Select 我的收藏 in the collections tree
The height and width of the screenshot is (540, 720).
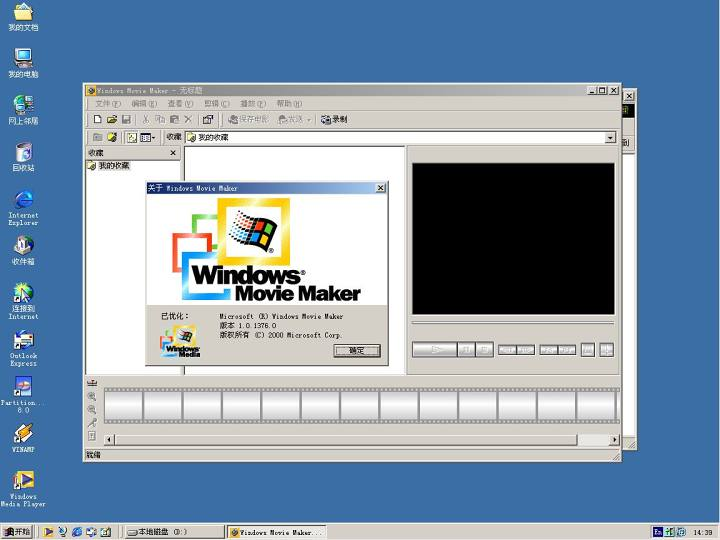pyautogui.click(x=114, y=165)
